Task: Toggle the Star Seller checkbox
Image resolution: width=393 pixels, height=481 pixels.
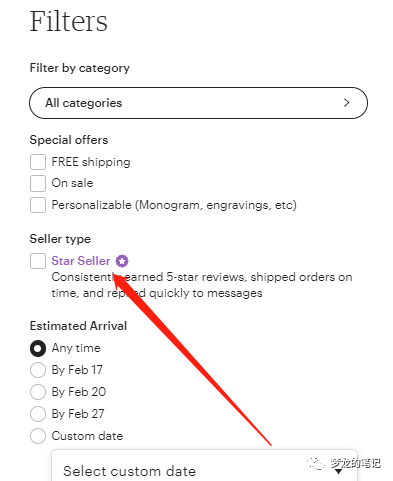Action: [x=38, y=261]
